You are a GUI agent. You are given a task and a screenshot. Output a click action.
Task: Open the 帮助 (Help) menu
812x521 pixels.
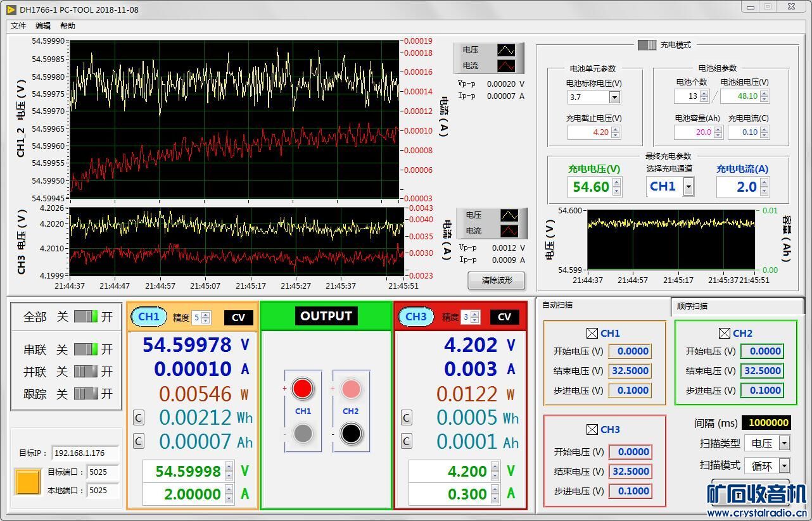(67, 26)
